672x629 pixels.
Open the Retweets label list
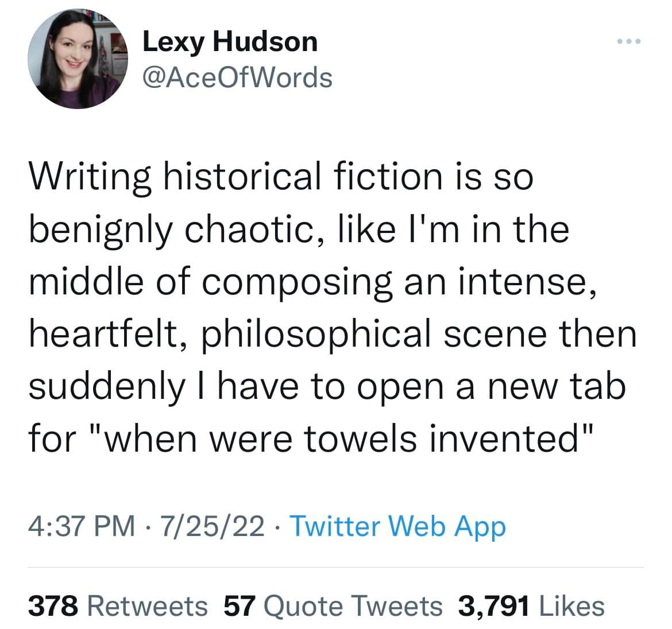[x=148, y=606]
